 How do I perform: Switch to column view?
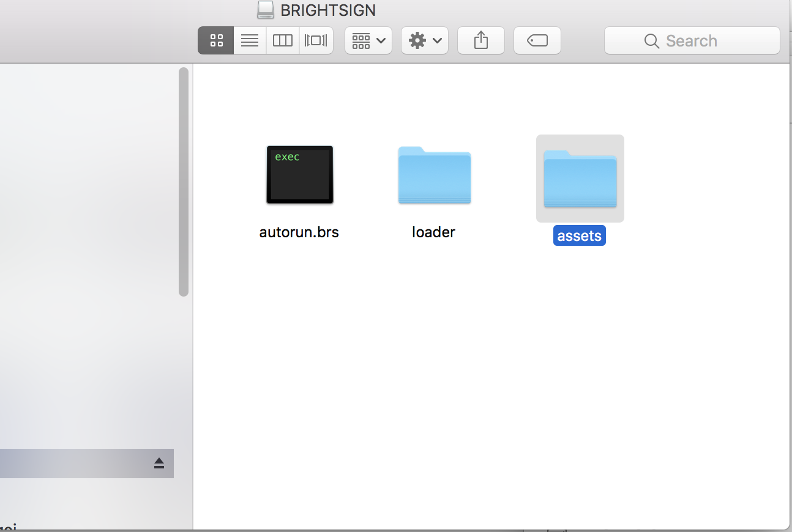283,41
